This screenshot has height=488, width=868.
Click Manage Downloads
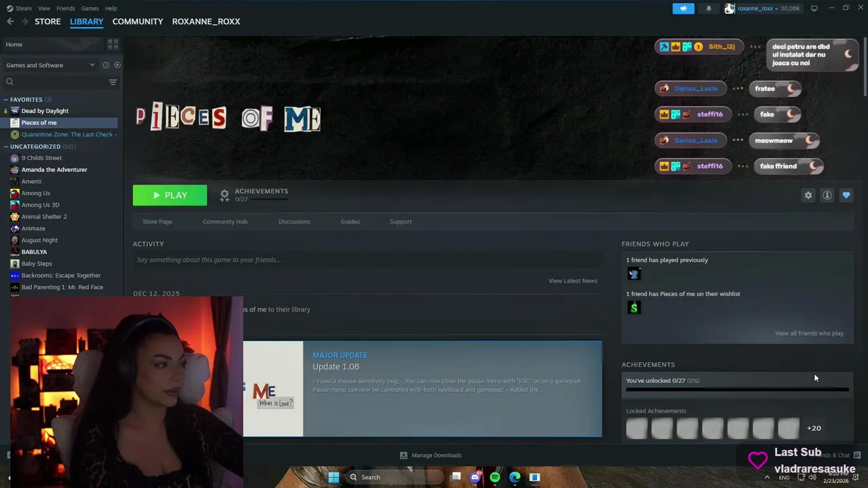431,455
